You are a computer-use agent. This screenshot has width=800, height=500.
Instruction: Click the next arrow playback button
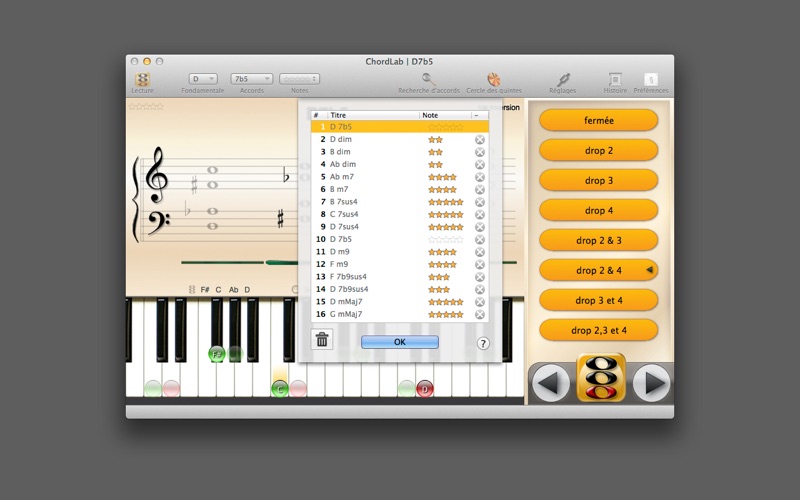[x=652, y=383]
